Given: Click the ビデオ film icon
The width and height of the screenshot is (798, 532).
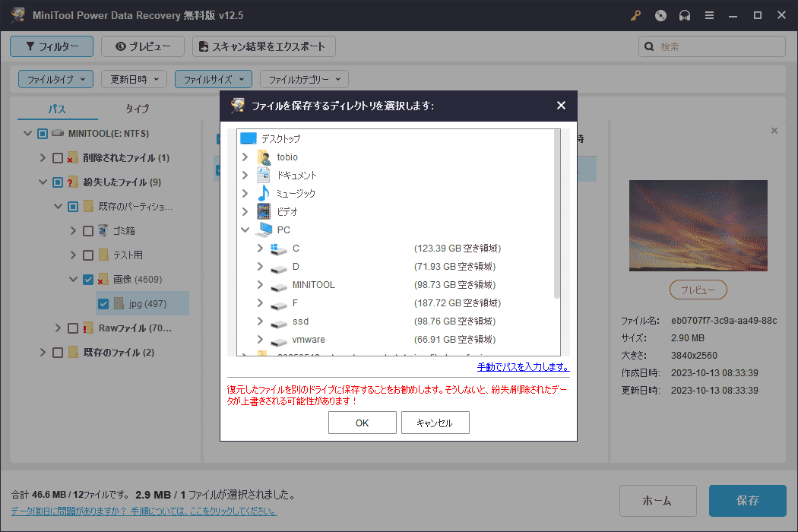Looking at the screenshot, I should tap(264, 211).
